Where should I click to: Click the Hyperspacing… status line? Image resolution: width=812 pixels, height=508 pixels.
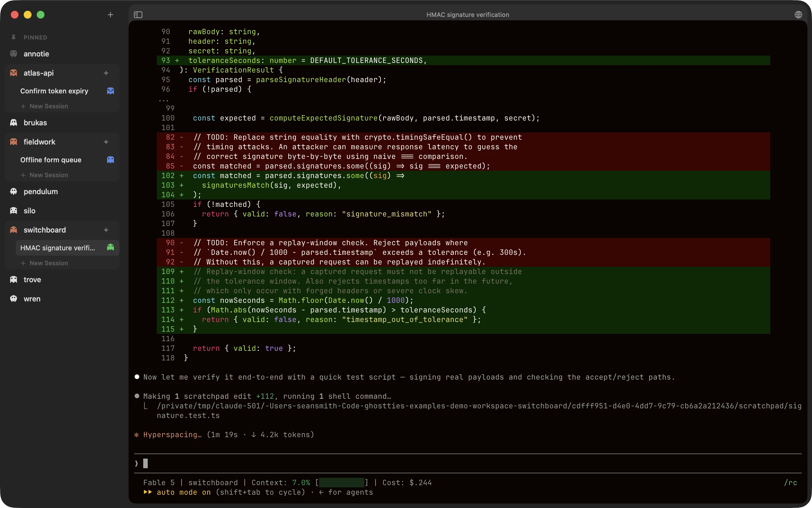coord(224,434)
